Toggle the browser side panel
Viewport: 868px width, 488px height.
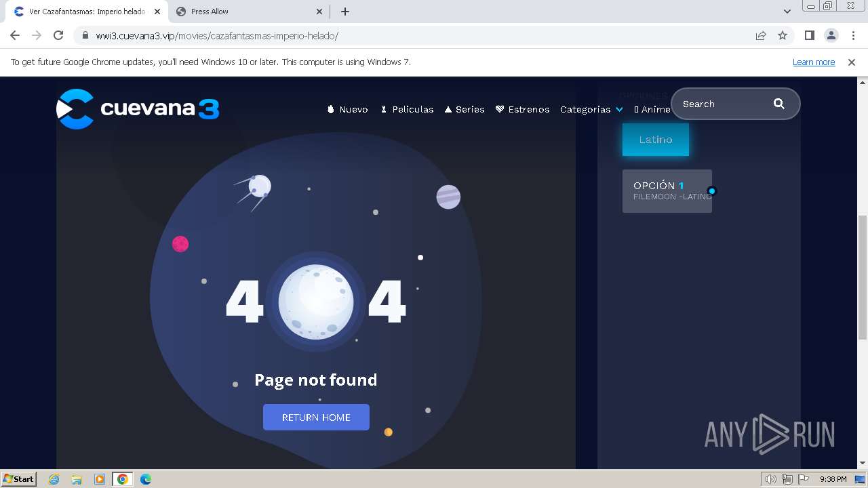(810, 36)
